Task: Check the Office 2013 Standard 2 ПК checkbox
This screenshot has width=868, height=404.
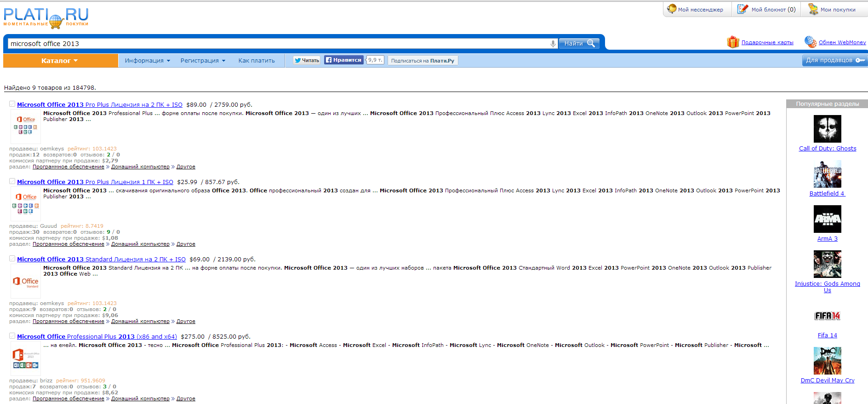Action: click(x=12, y=259)
